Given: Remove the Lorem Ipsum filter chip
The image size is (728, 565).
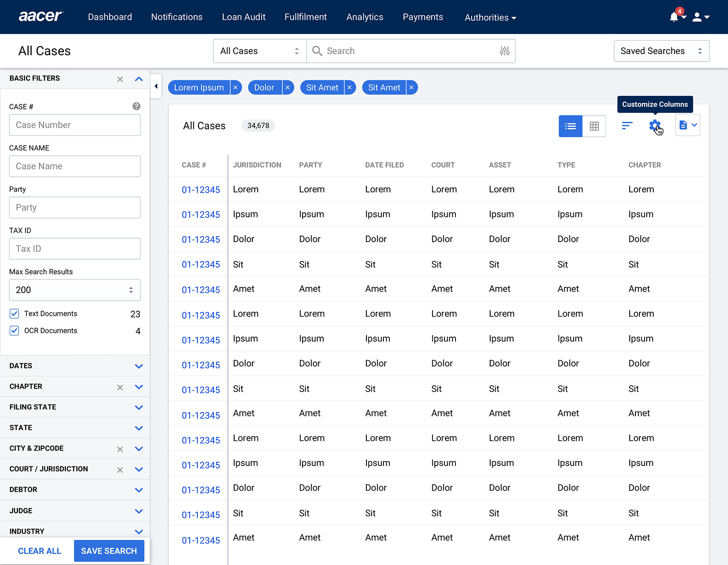Looking at the screenshot, I should pyautogui.click(x=235, y=88).
